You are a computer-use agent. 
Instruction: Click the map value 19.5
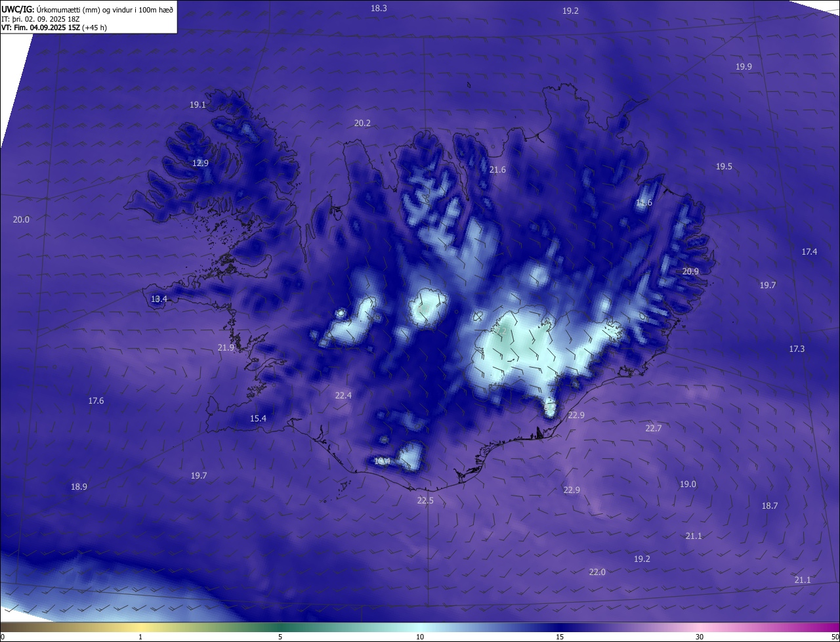pyautogui.click(x=724, y=167)
